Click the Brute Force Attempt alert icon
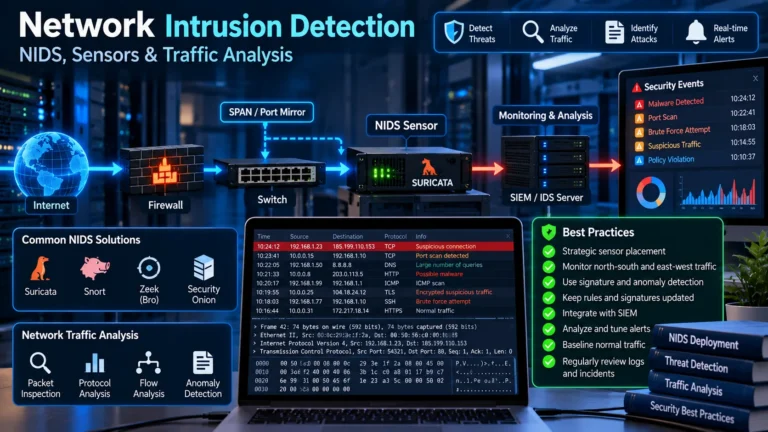The width and height of the screenshot is (768, 432). pos(639,133)
